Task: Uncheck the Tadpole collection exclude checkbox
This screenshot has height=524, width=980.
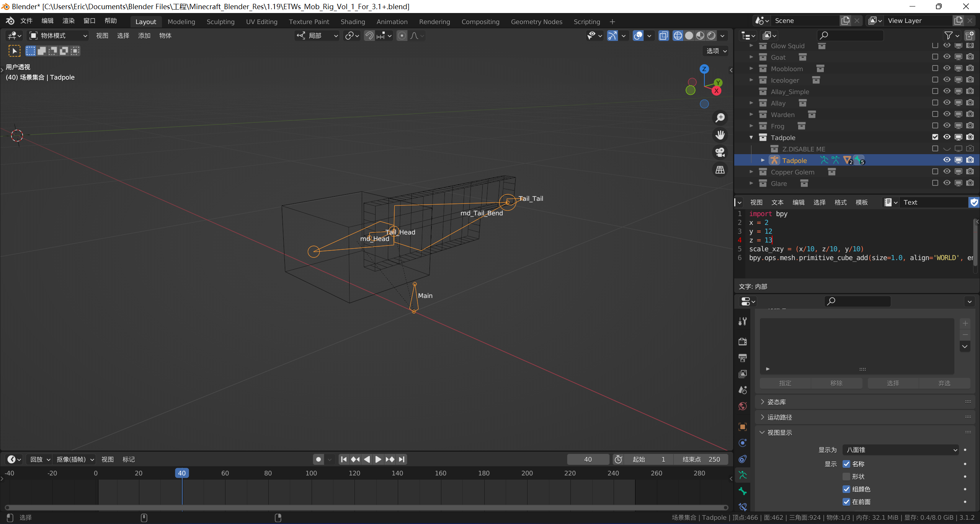Action: (x=935, y=137)
